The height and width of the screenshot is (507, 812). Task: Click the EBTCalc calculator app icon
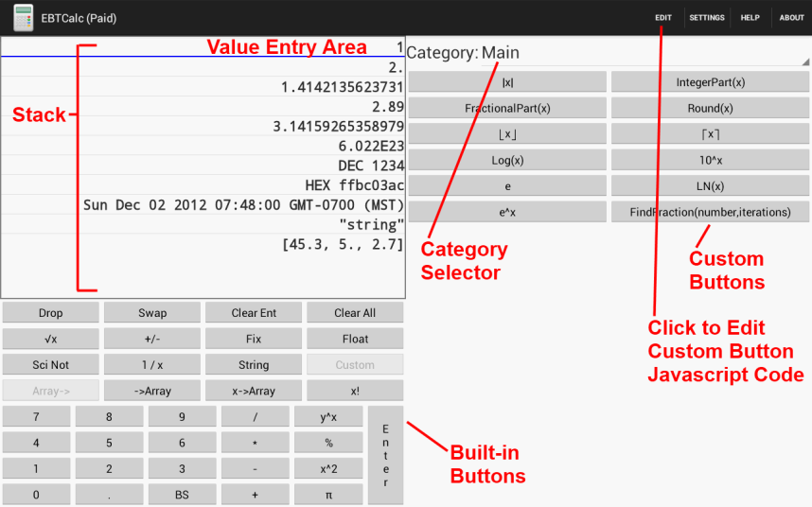pos(24,17)
